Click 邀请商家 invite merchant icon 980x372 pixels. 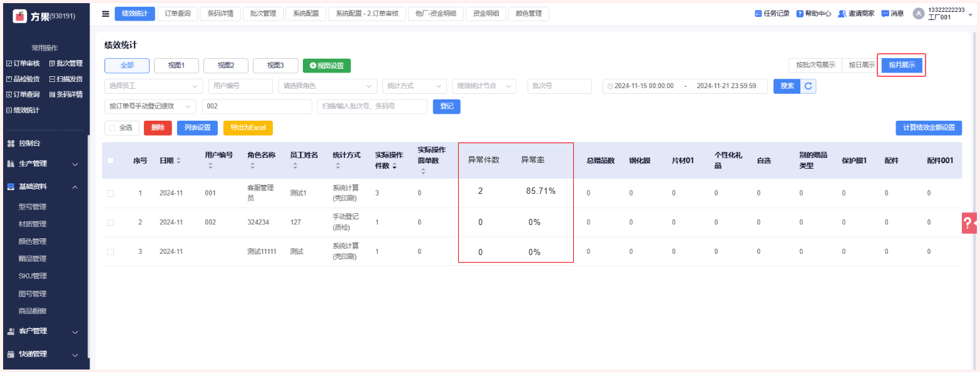coord(842,14)
